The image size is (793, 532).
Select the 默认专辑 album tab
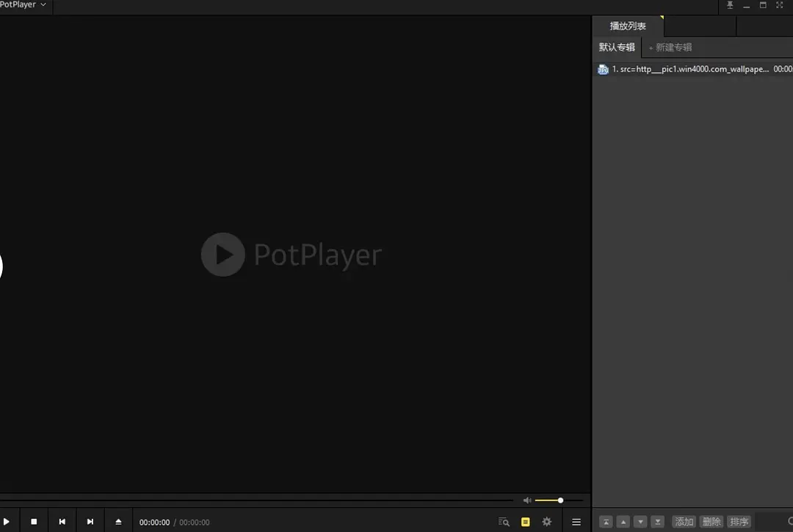click(617, 47)
